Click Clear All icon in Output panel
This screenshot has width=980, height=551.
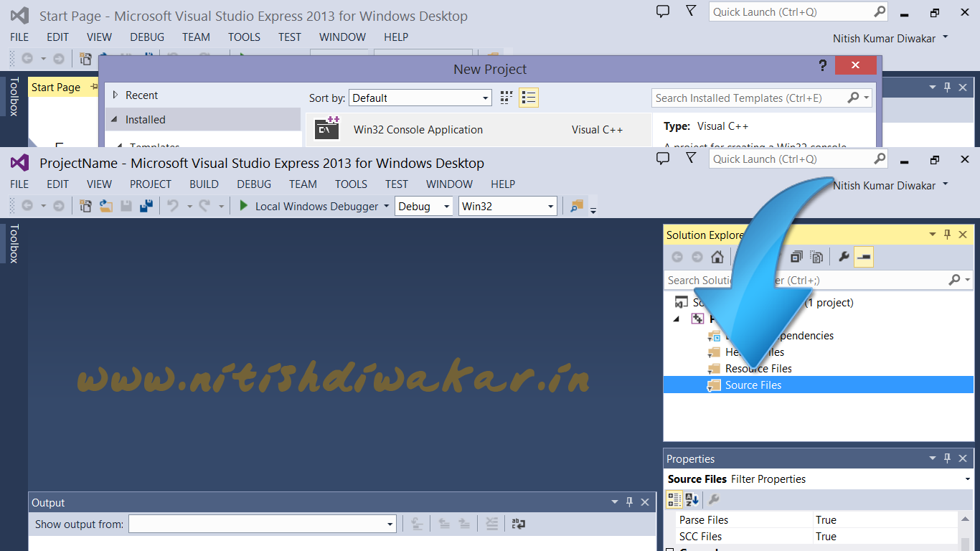point(491,524)
